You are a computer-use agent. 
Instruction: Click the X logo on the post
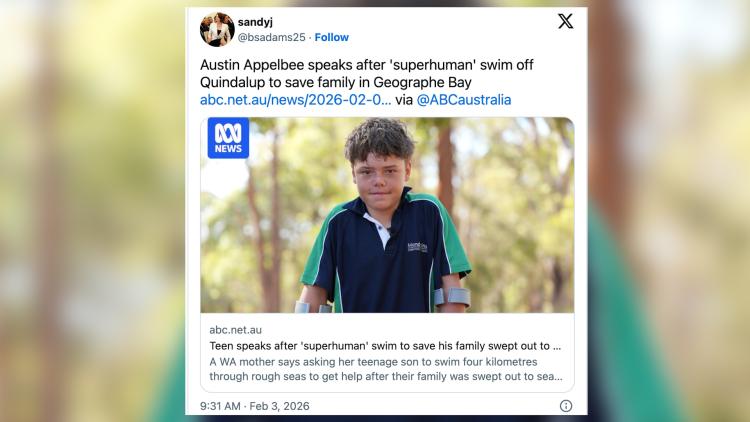click(565, 21)
